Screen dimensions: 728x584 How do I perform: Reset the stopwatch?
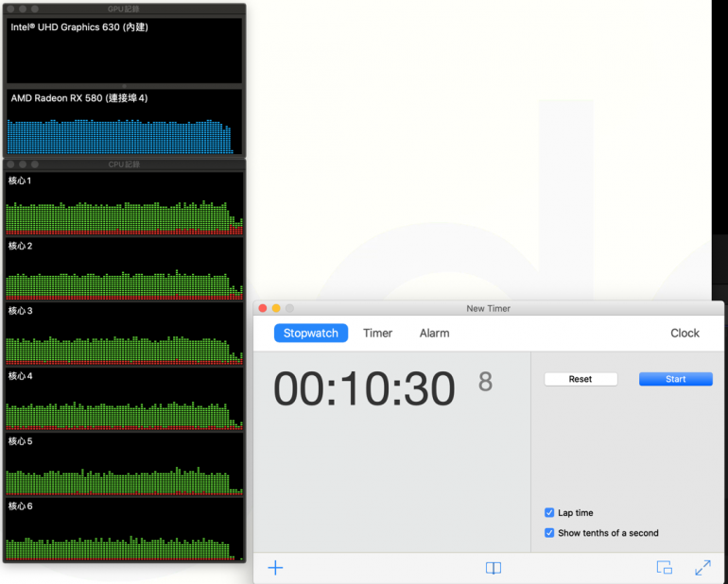point(581,379)
